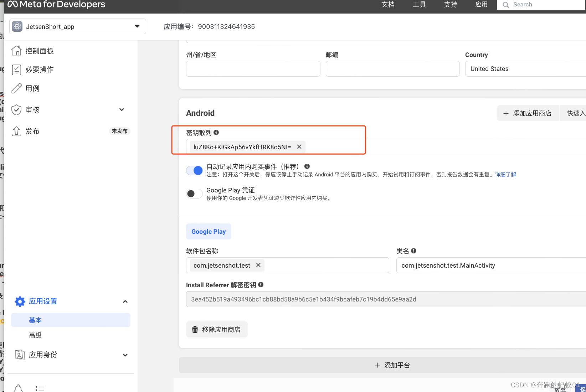
Task: Go to 控制面板 in the sidebar
Action: click(40, 51)
